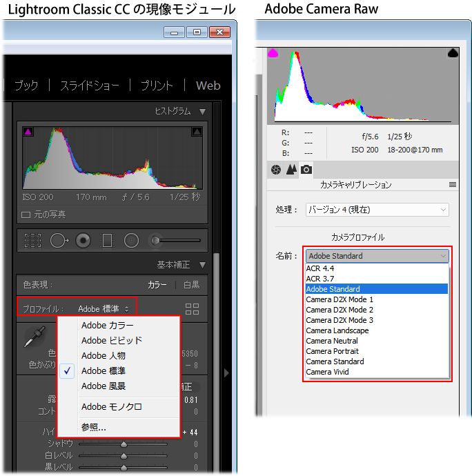Select Camera Standard profile
The height and width of the screenshot is (476, 472).
coord(377,361)
